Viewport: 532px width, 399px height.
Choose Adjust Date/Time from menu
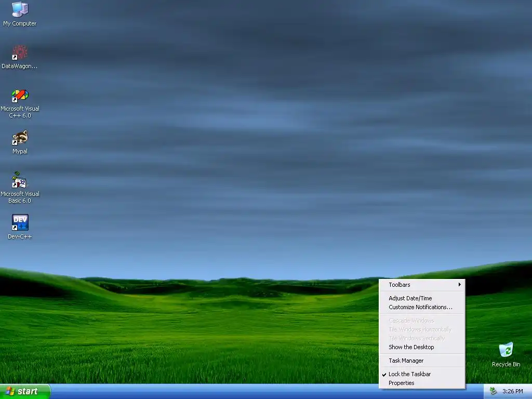point(422,298)
